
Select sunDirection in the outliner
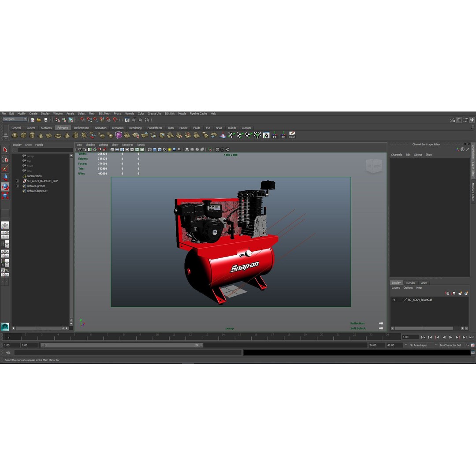(34, 176)
